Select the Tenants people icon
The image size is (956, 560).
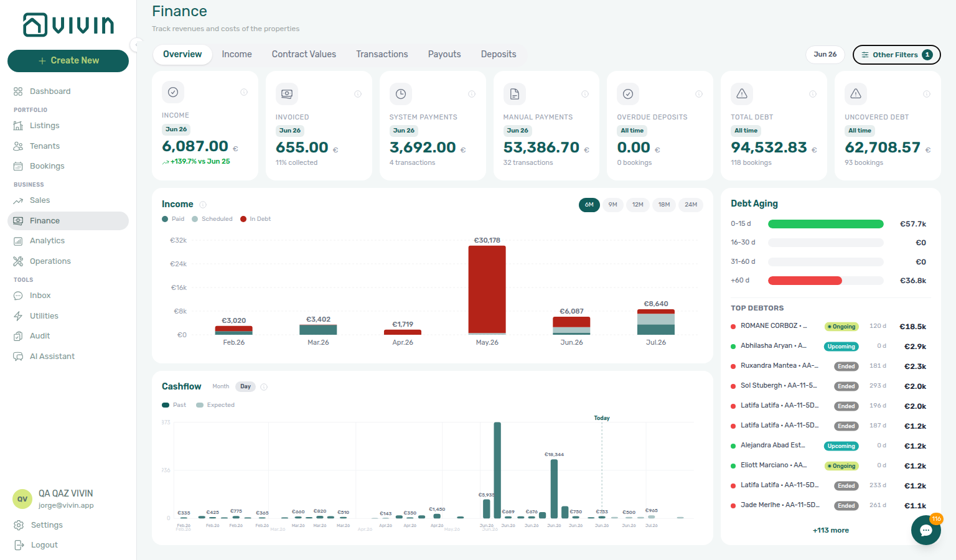pyautogui.click(x=18, y=146)
